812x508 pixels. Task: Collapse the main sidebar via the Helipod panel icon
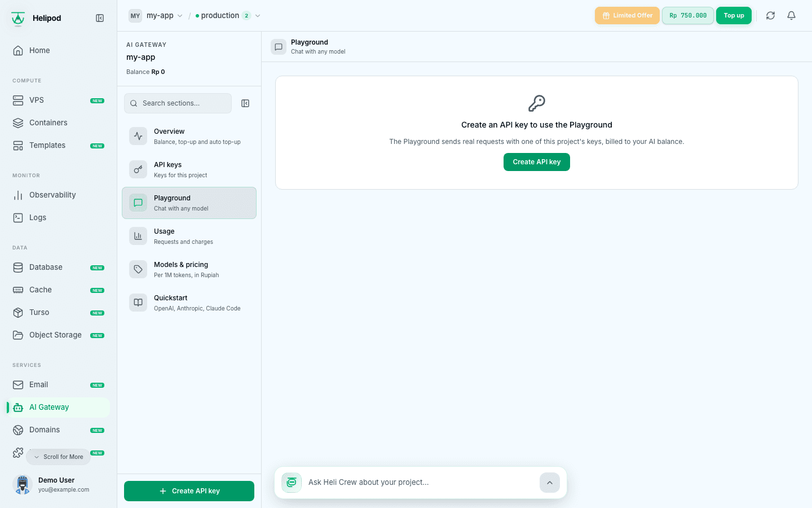tap(100, 18)
